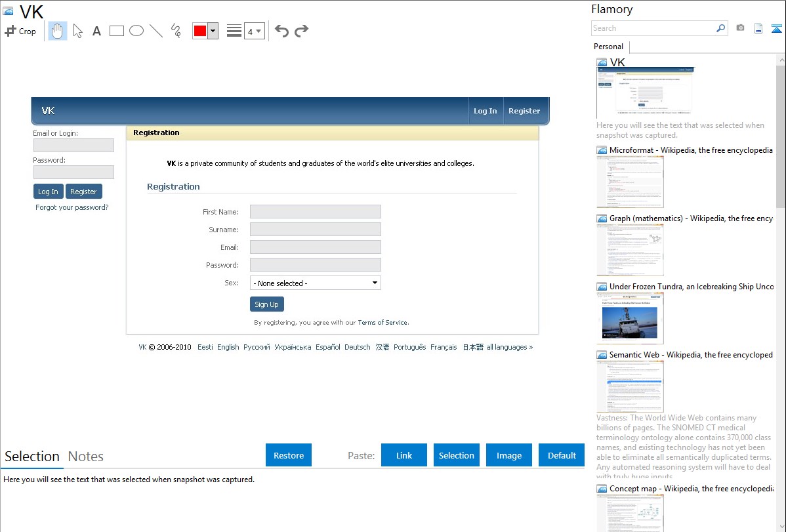Select the text annotation tool

pos(96,31)
